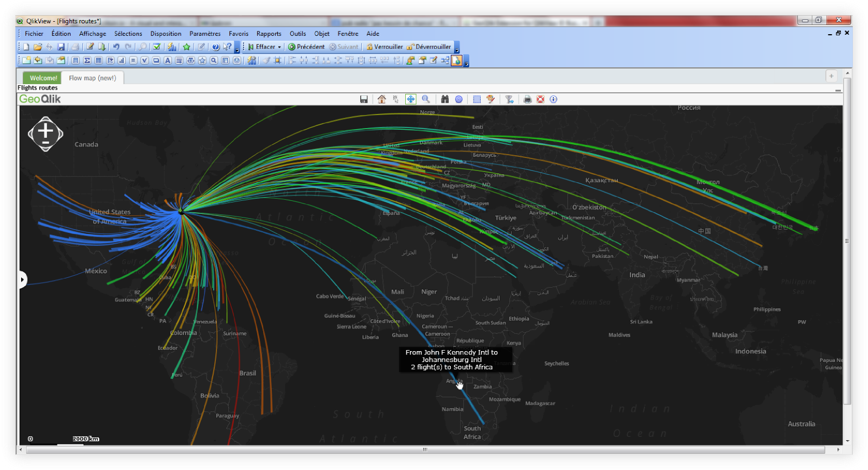Create a table box from the design toolbar
Screen dimensions: 868x470
click(98, 60)
